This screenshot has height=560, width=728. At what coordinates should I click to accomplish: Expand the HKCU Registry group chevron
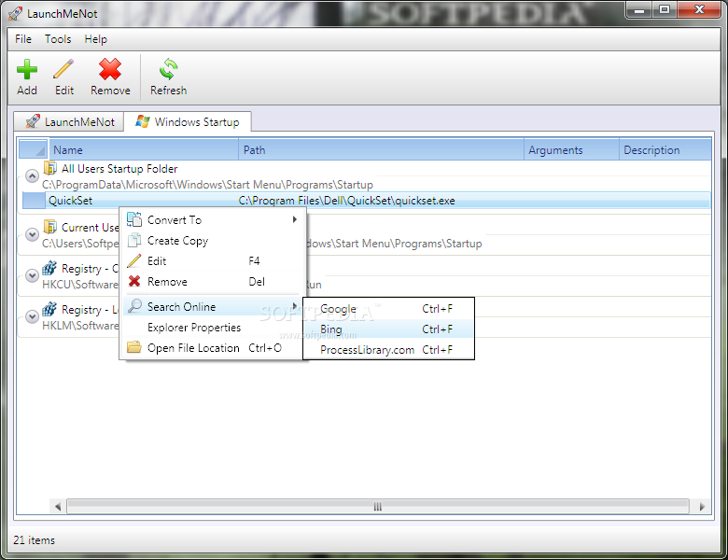coord(32,276)
